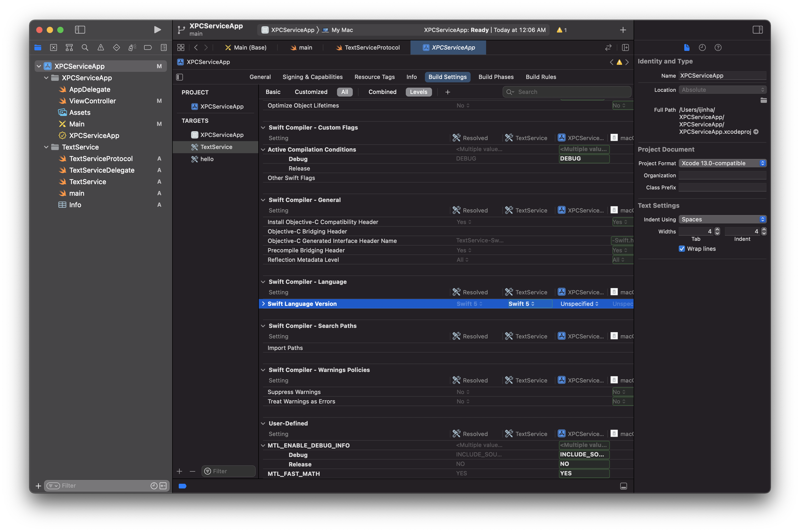This screenshot has height=532, width=800.
Task: Collapse MTL_ENABLE_DEBUG_INFO row
Action: pos(263,445)
